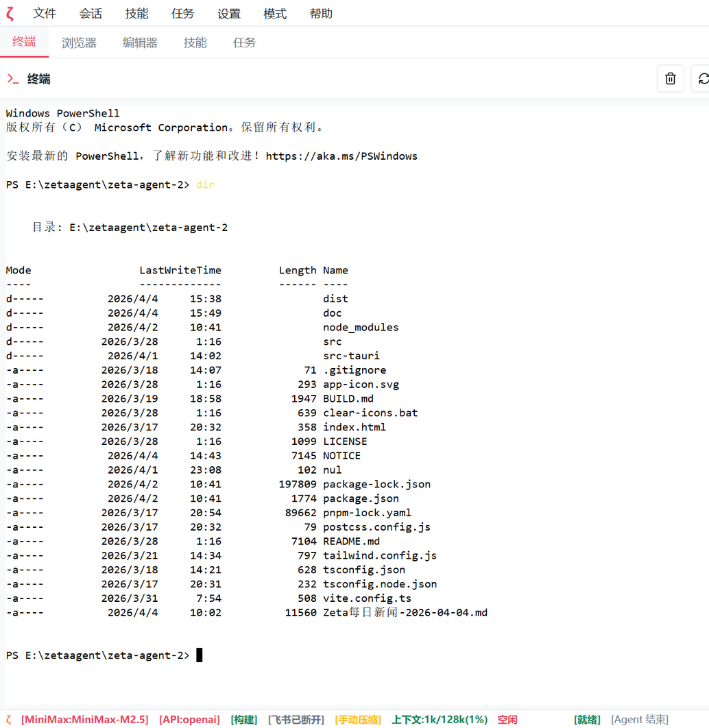Click the ζ logo in the menu bar

10,12
